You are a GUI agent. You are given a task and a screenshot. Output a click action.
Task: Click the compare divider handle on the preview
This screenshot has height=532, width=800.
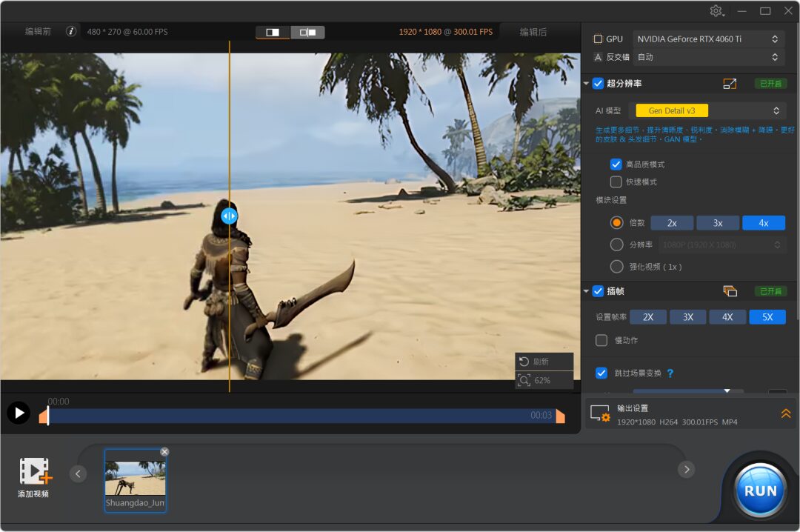(229, 216)
